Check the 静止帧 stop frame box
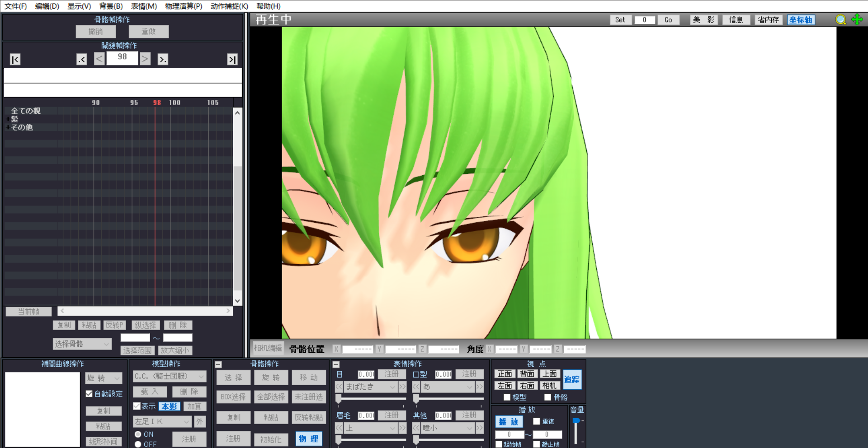 point(537,444)
